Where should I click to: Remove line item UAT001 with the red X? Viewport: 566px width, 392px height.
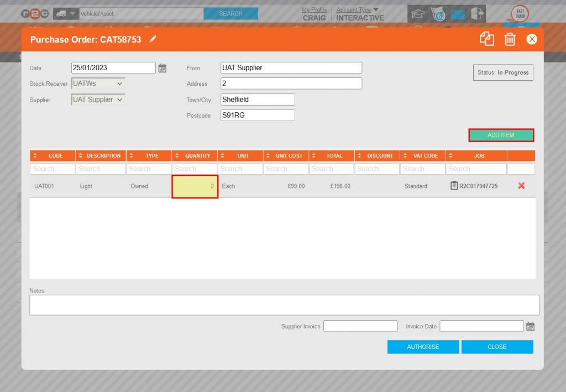pos(521,186)
